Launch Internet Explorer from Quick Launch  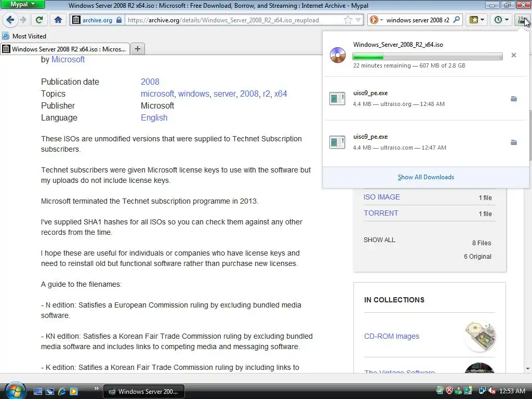62,392
